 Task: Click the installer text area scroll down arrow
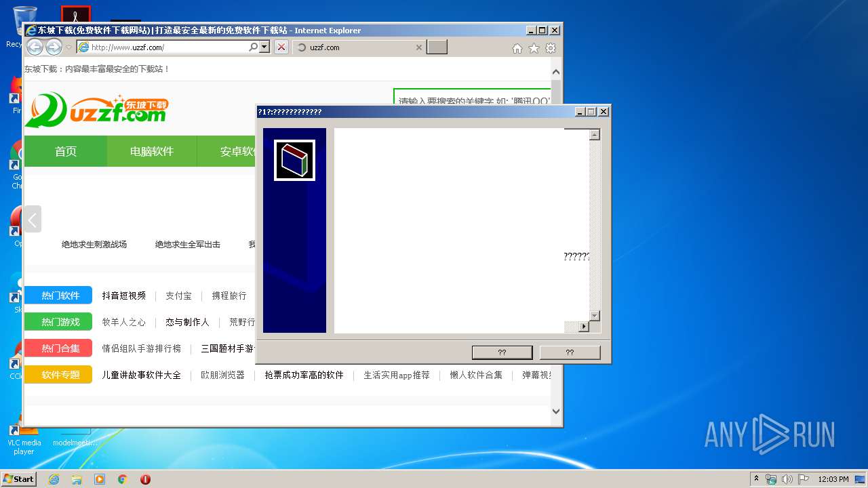coord(595,315)
